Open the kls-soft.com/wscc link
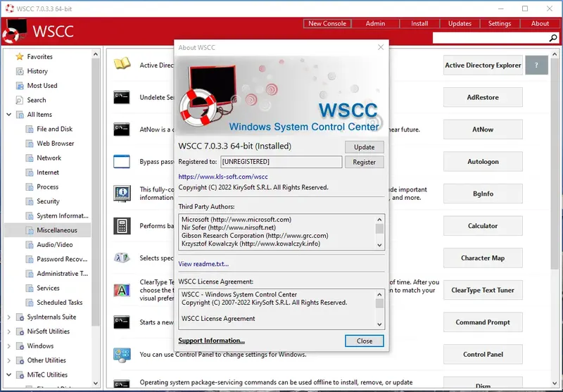Image resolution: width=563 pixels, height=392 pixels. point(223,177)
